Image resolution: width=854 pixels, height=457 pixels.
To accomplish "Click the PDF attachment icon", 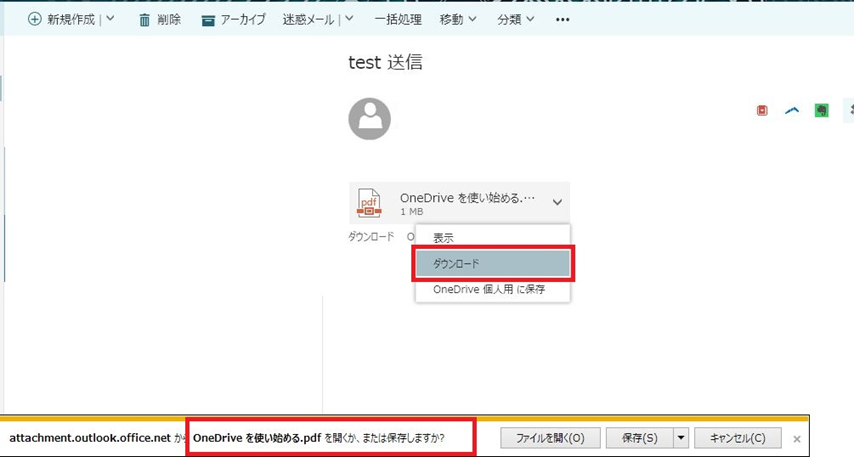I will click(369, 203).
